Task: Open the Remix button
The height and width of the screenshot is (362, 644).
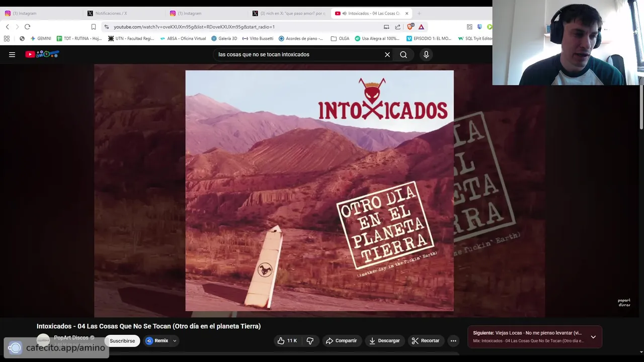Action: [x=157, y=340]
